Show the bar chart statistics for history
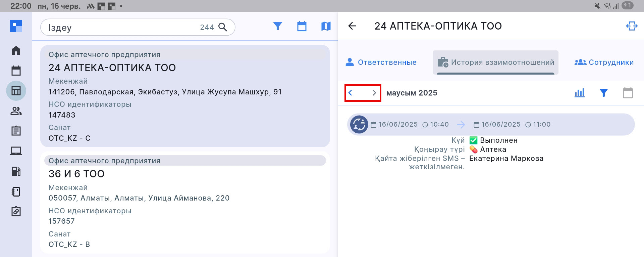This screenshot has width=644, height=257. tap(579, 93)
